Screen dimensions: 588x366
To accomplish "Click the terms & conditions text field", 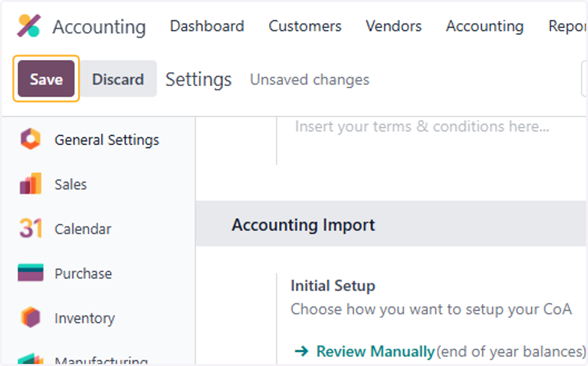I will [x=422, y=127].
